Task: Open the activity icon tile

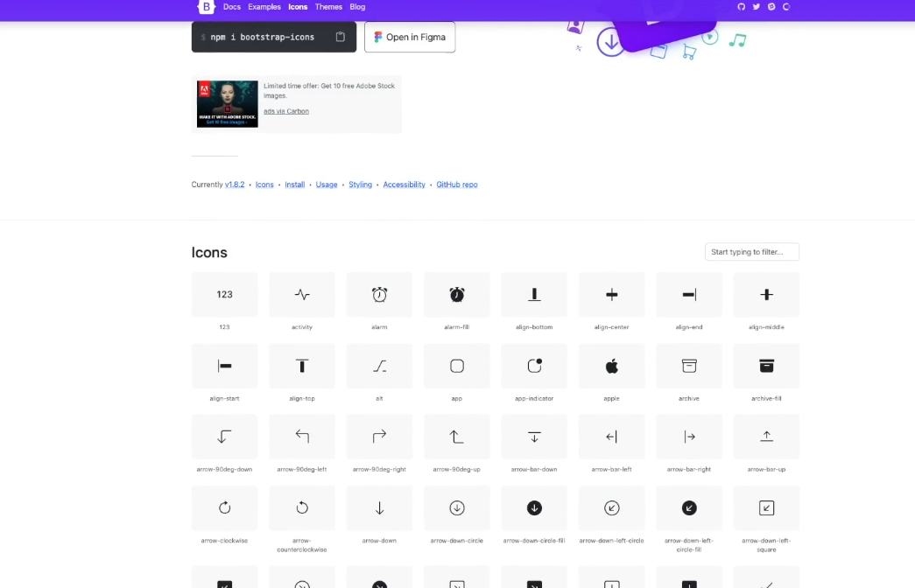Action: [302, 295]
